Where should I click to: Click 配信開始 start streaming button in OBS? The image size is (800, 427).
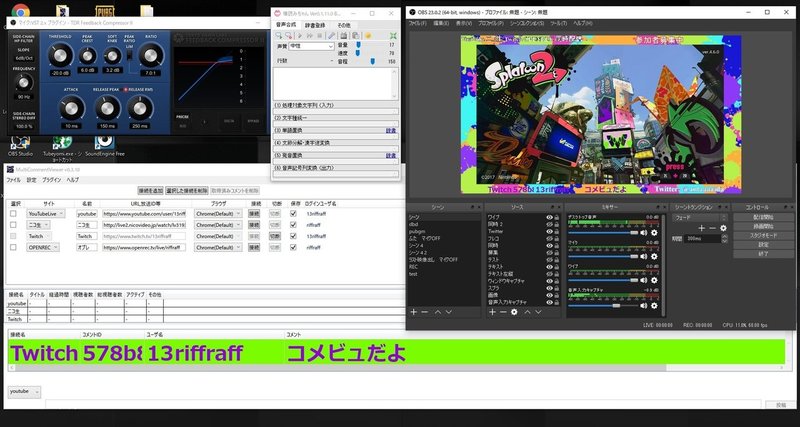tap(763, 217)
